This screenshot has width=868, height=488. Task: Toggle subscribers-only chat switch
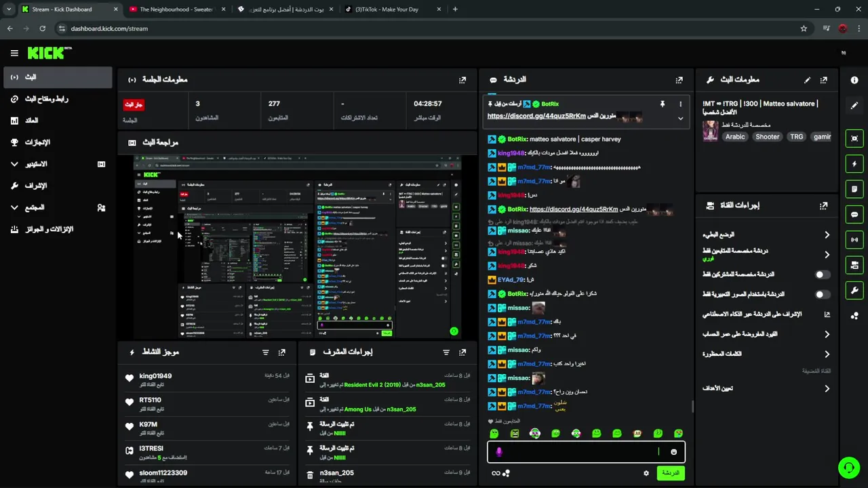pyautogui.click(x=822, y=274)
